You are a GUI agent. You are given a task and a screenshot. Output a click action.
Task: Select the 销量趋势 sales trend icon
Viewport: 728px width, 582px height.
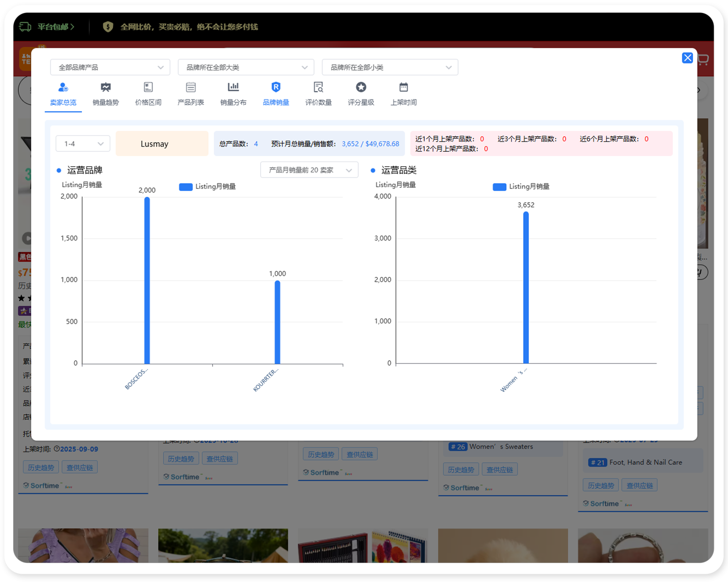point(105,88)
